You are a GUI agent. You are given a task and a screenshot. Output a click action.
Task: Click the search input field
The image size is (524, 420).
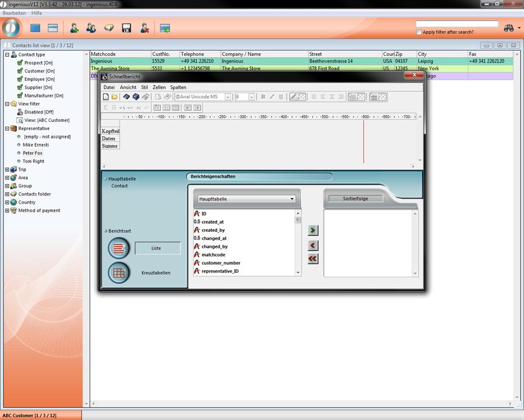(457, 24)
